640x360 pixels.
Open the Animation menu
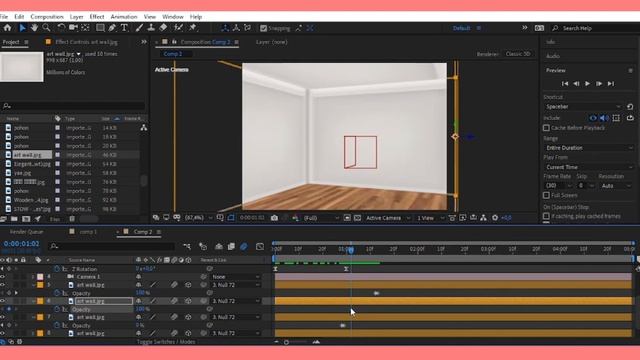click(x=124, y=17)
